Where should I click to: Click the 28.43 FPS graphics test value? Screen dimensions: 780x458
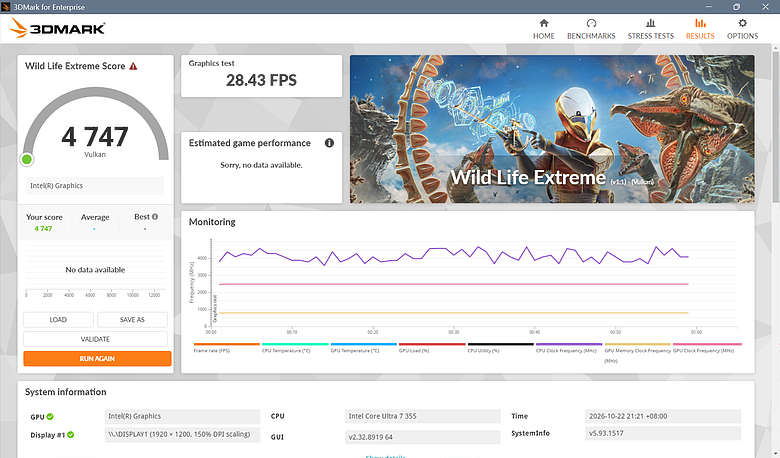tap(261, 80)
